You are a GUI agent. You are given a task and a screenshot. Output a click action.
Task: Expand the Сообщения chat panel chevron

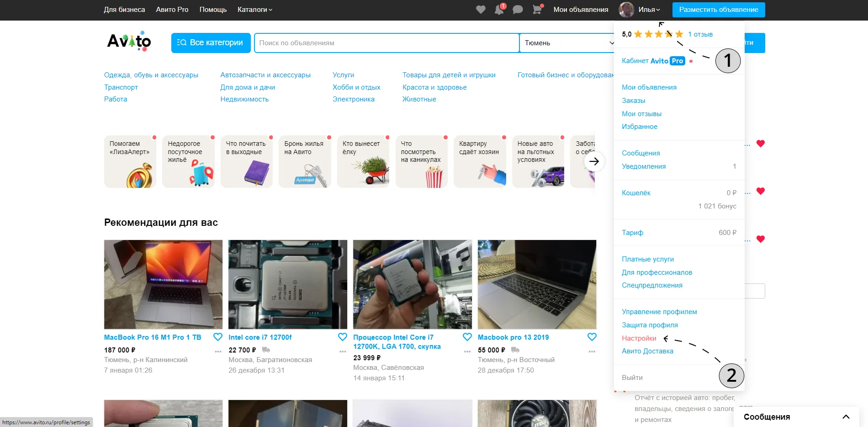point(846,416)
